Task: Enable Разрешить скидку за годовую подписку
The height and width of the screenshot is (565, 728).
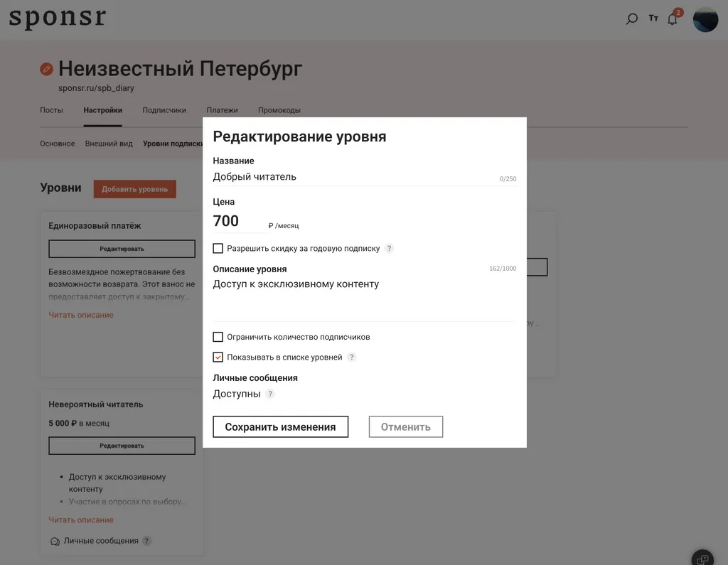Action: point(218,248)
